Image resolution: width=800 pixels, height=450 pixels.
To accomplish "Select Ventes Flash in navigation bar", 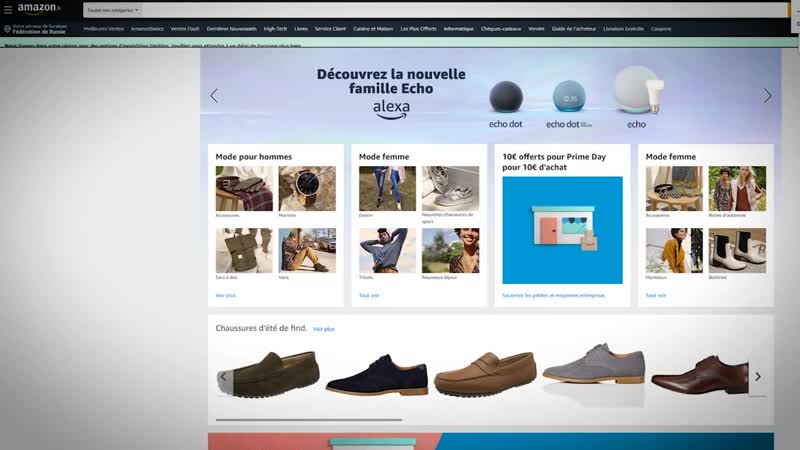I will coord(185,29).
